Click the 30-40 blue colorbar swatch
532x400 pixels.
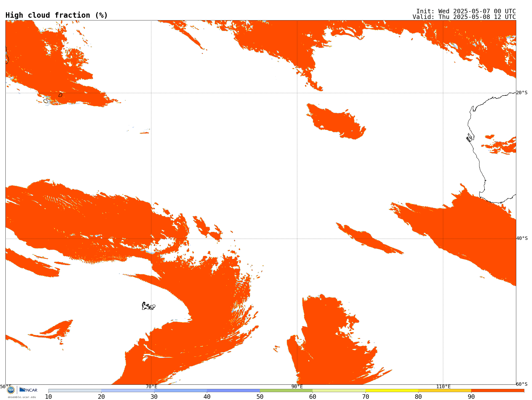click(181, 391)
